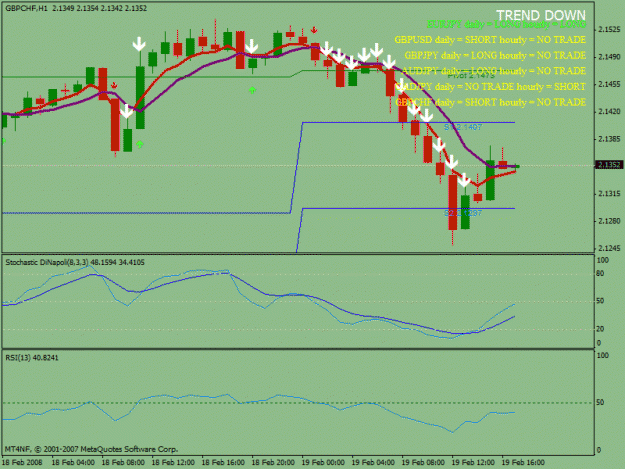Click the EURJPY daily = LONG line
Viewport: 625px width, 469px height.
click(x=506, y=24)
